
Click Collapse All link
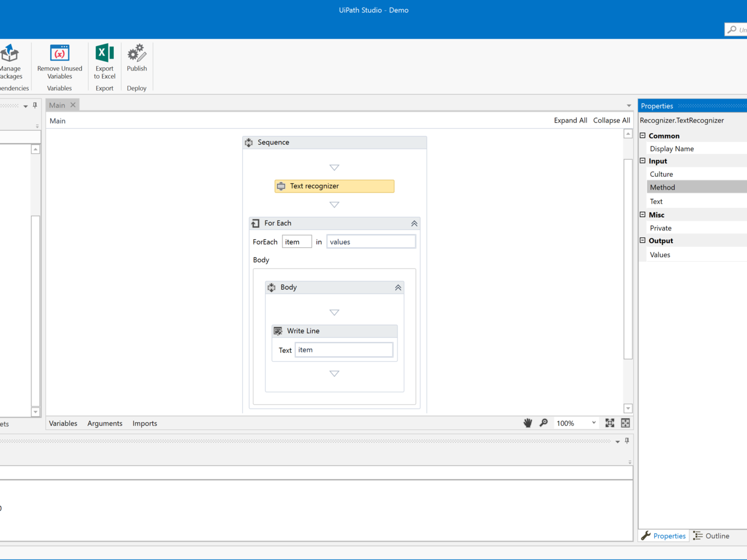(612, 120)
